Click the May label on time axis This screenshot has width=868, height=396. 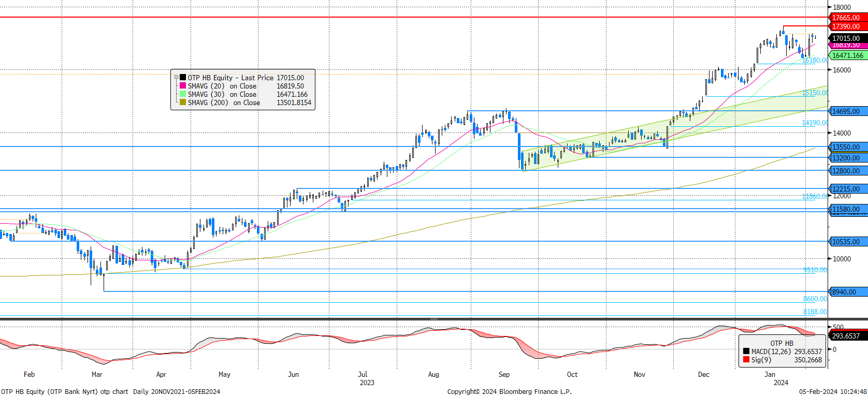click(224, 374)
